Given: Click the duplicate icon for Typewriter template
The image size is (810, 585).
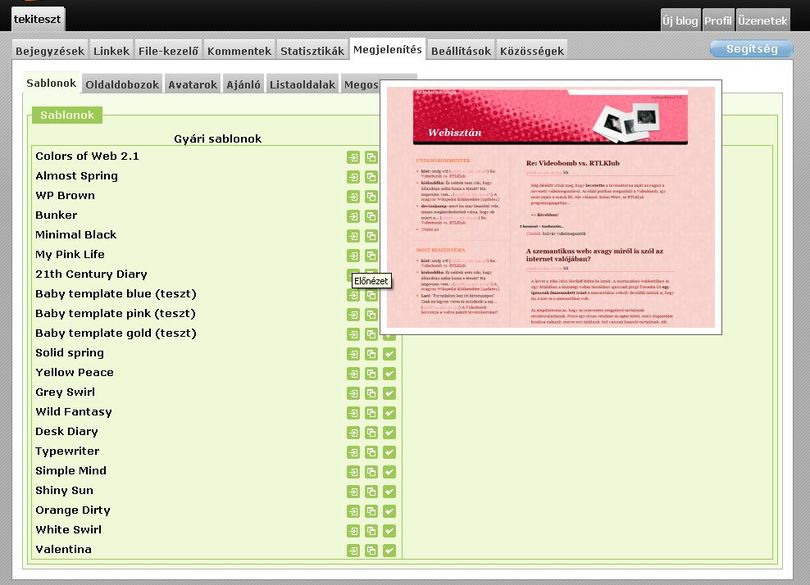Looking at the screenshot, I should pyautogui.click(x=371, y=452).
